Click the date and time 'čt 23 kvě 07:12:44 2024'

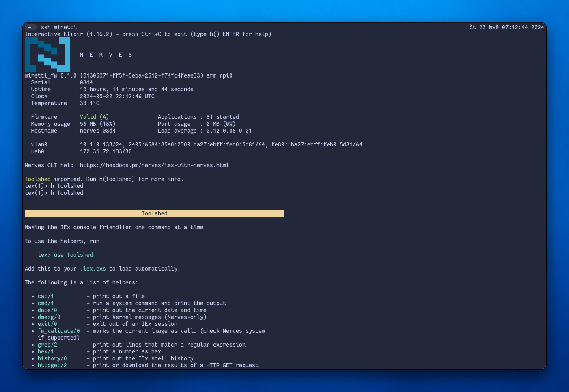pyautogui.click(x=506, y=27)
